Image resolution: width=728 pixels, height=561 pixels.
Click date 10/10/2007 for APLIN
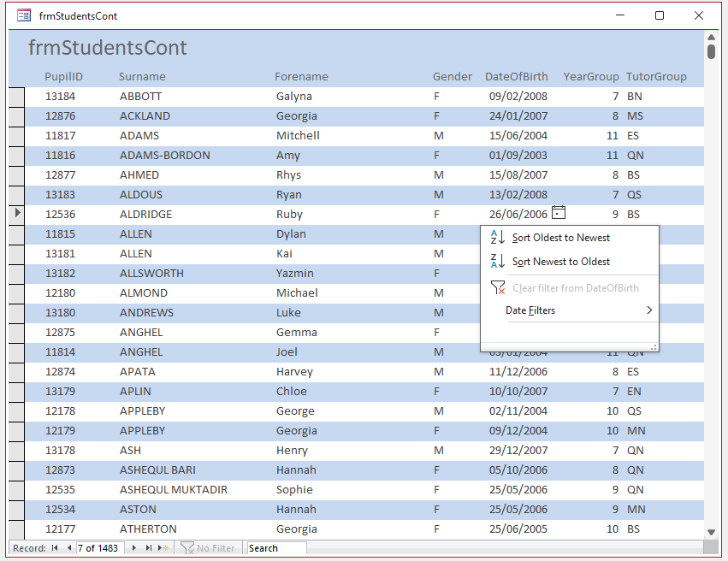point(518,391)
